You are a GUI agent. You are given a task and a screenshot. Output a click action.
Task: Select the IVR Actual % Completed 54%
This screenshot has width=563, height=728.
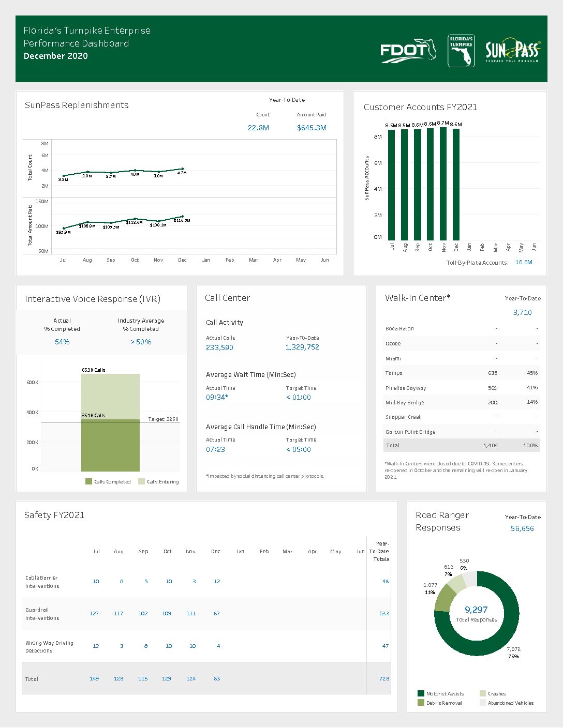point(62,342)
